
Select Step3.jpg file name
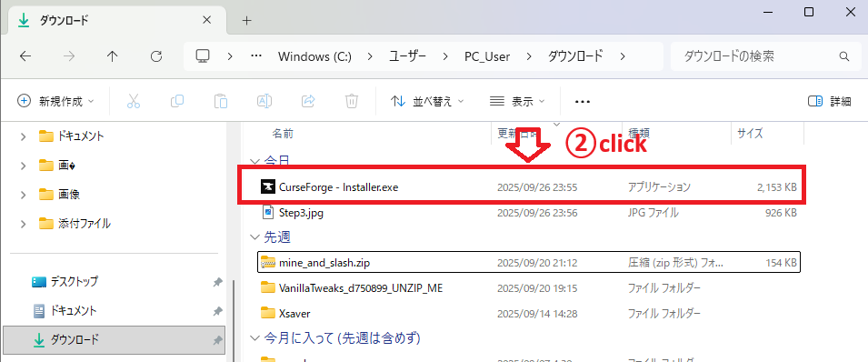pos(301,213)
